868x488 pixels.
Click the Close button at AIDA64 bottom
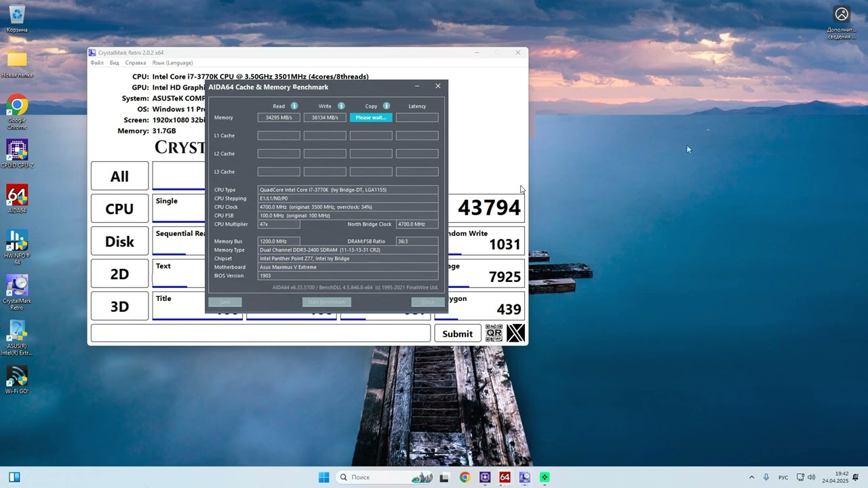point(428,302)
